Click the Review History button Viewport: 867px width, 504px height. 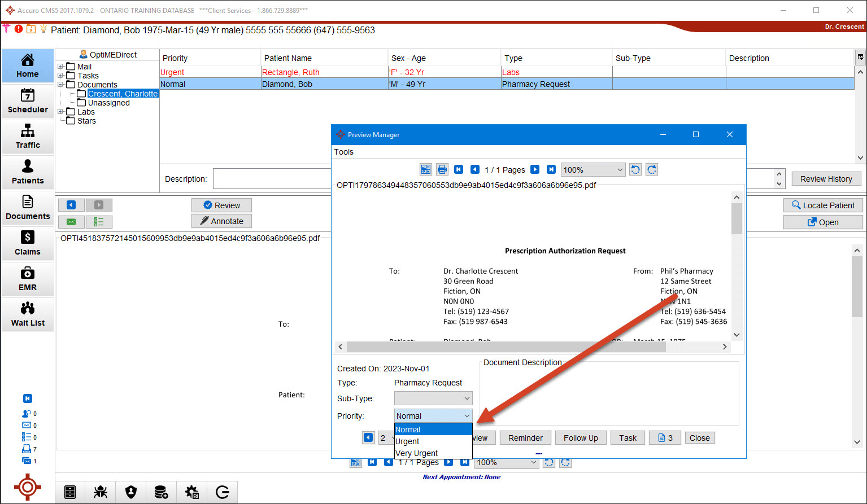click(x=826, y=179)
